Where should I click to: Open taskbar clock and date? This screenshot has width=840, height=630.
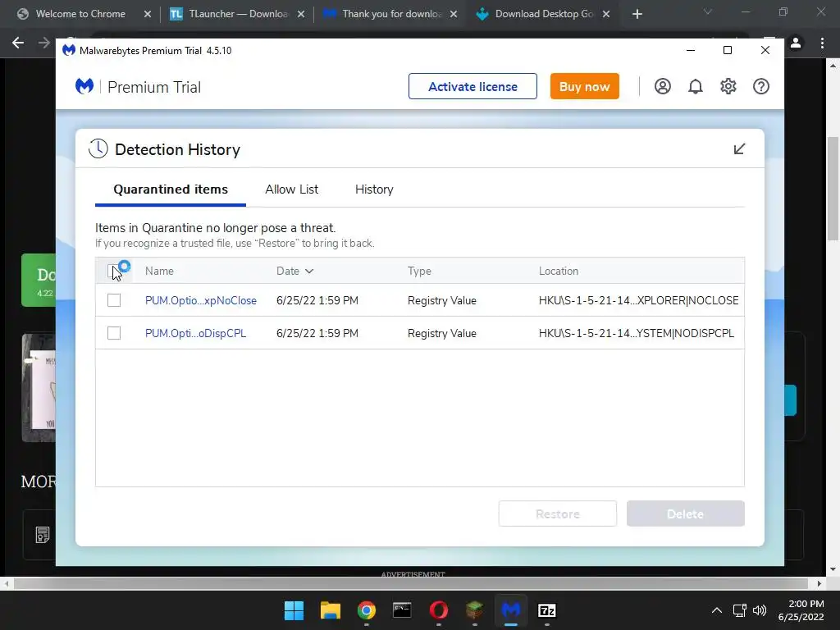pos(801,610)
